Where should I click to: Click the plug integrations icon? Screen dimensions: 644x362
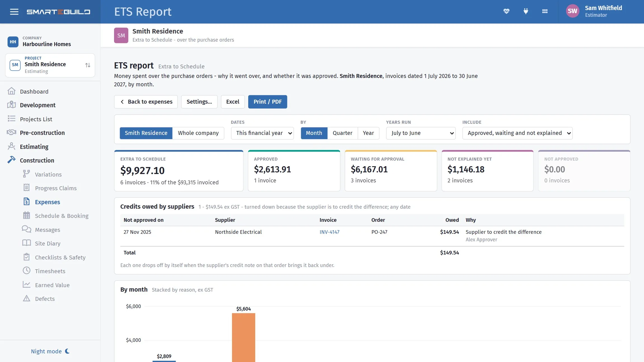pos(526,11)
